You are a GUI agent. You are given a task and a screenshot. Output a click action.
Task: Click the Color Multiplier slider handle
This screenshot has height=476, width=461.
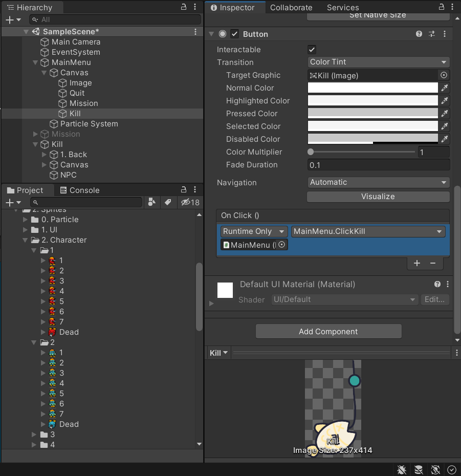(311, 152)
